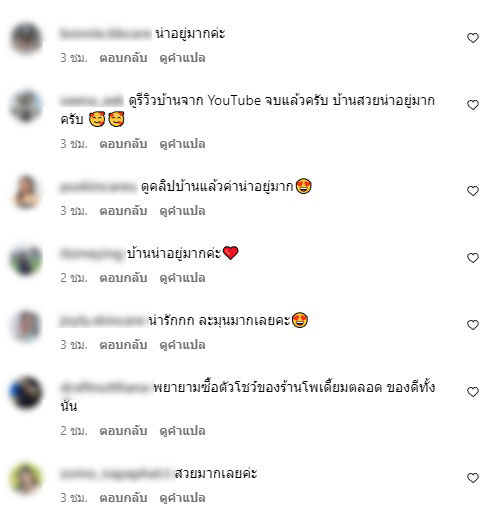Open username of "บ้านน่าอยู่มากค่ะ" commenter
The height and width of the screenshot is (510, 491).
(92, 254)
